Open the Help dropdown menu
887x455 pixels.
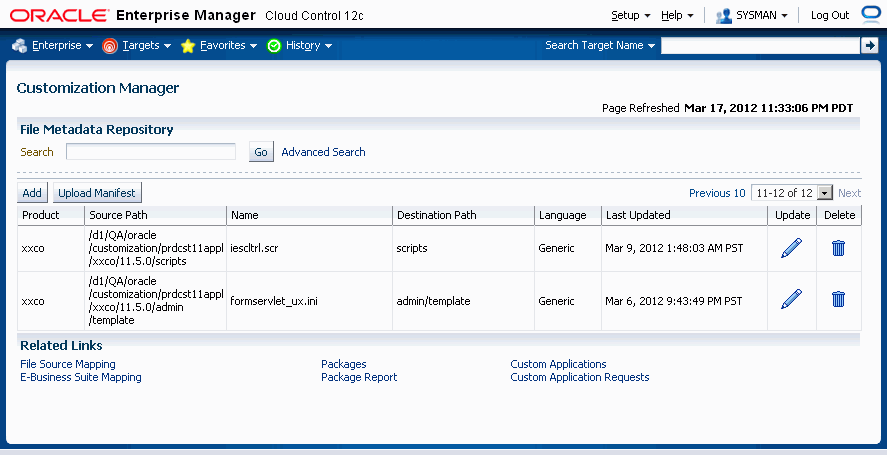[x=677, y=15]
